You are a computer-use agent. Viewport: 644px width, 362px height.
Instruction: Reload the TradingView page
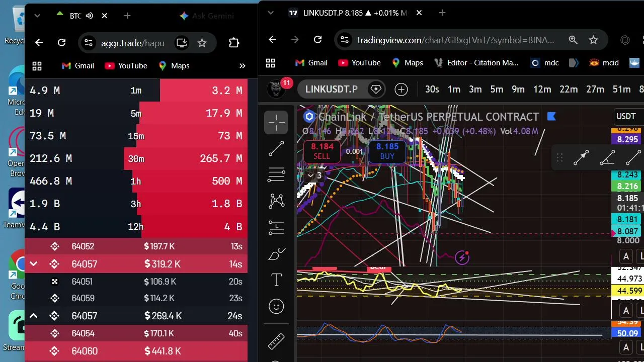pyautogui.click(x=317, y=40)
